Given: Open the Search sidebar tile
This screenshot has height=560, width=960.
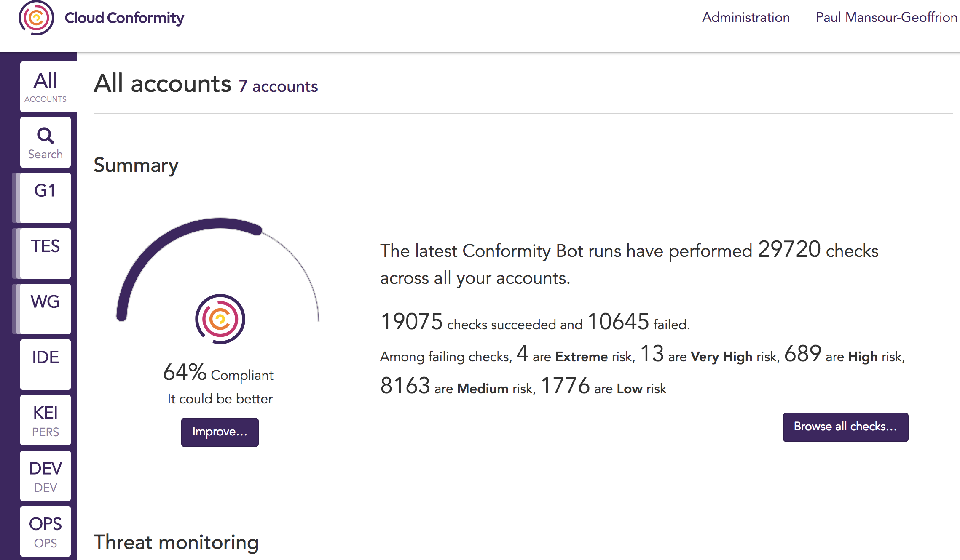Looking at the screenshot, I should pyautogui.click(x=46, y=143).
